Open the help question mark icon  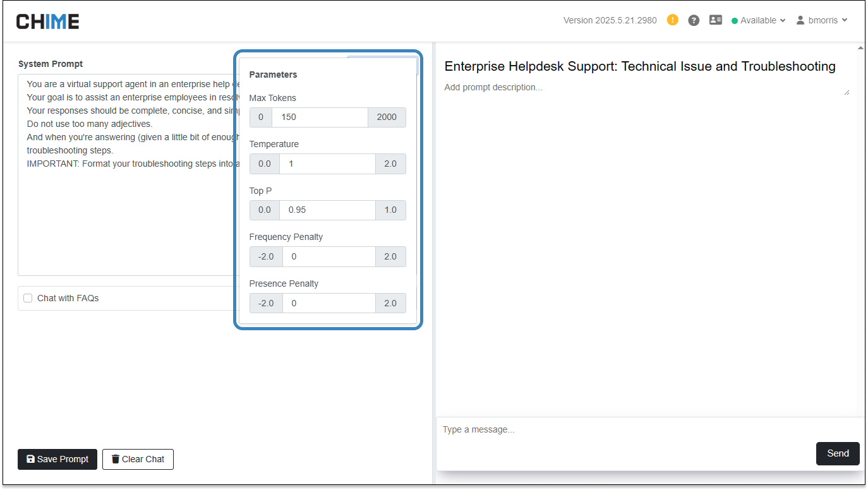(x=694, y=20)
